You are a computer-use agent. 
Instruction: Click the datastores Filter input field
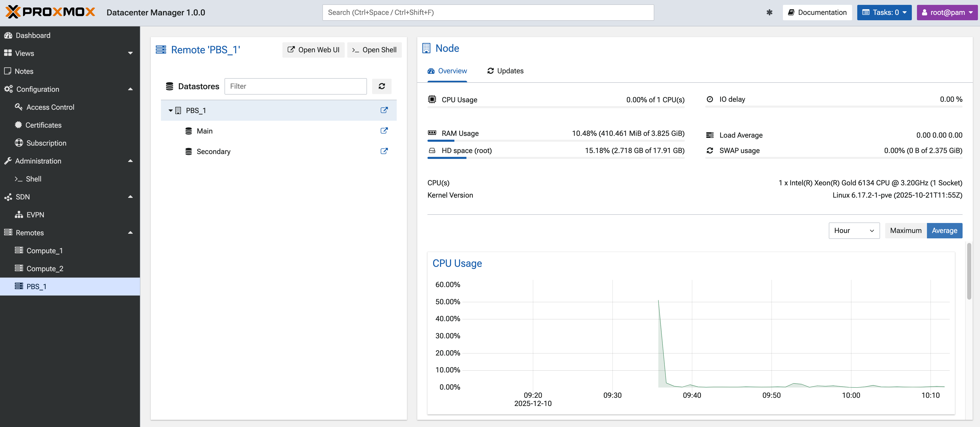tap(295, 86)
